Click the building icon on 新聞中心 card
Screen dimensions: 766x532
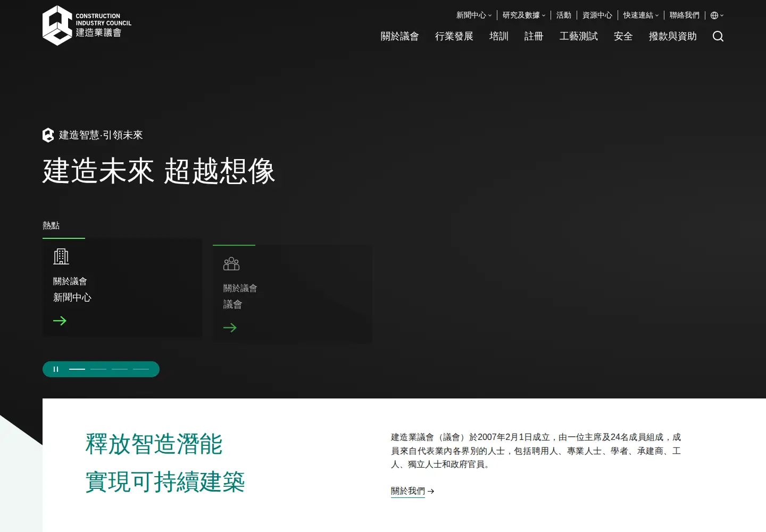pyautogui.click(x=61, y=256)
